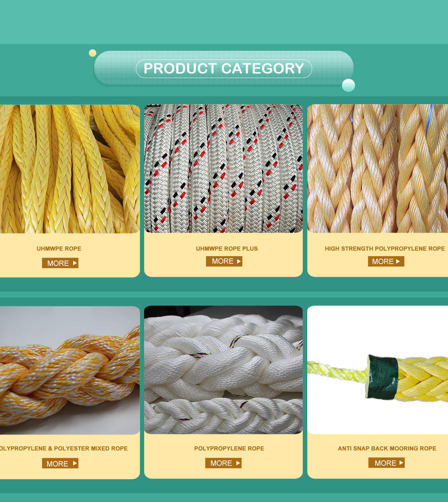Click the PRODUCT CATEGORY heading banner
Image resolution: width=448 pixels, height=502 pixels.
[224, 68]
